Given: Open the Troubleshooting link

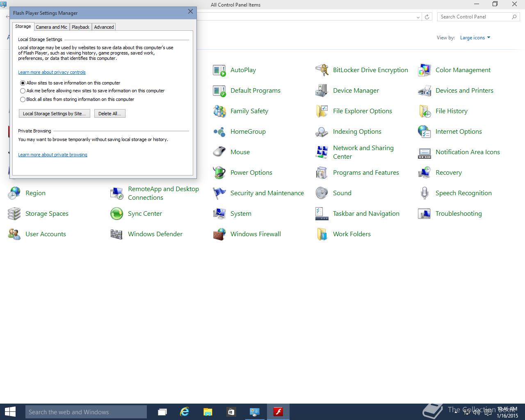Looking at the screenshot, I should pos(459,214).
